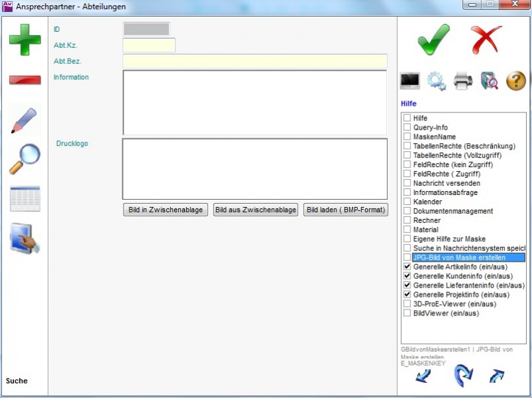Click the yellow question mark help icon
The image size is (532, 398).
tap(516, 81)
